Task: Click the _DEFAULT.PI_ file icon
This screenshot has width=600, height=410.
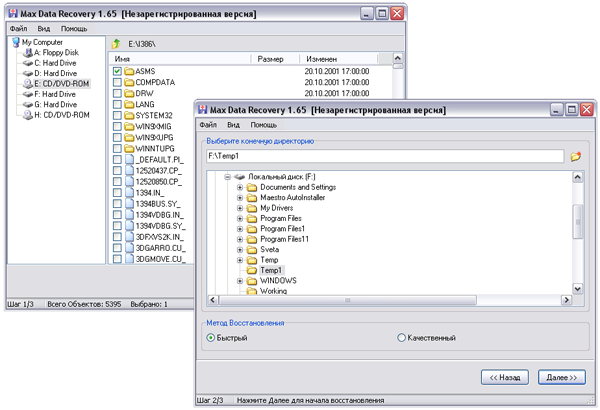Action: point(129,160)
